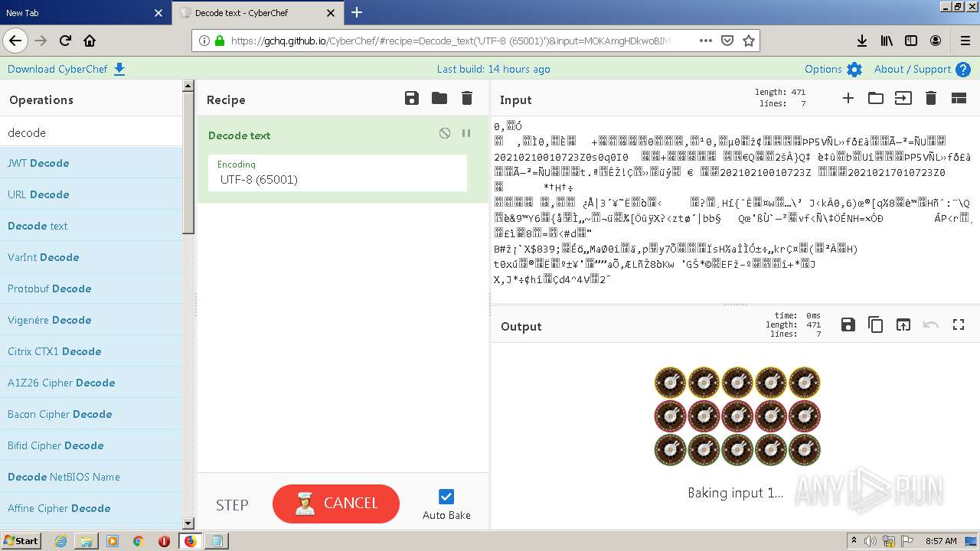Clear input and output trash icon
The height and width of the screenshot is (551, 980).
(x=931, y=98)
